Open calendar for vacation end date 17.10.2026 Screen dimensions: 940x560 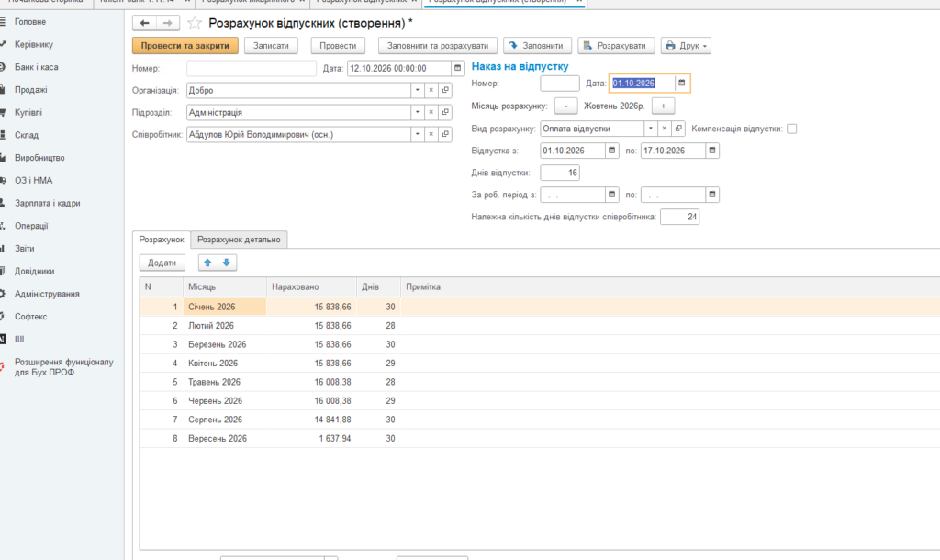click(x=712, y=151)
